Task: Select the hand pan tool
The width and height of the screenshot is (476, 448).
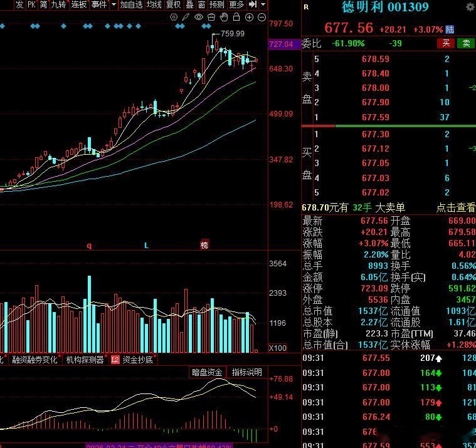Action: [224, 18]
